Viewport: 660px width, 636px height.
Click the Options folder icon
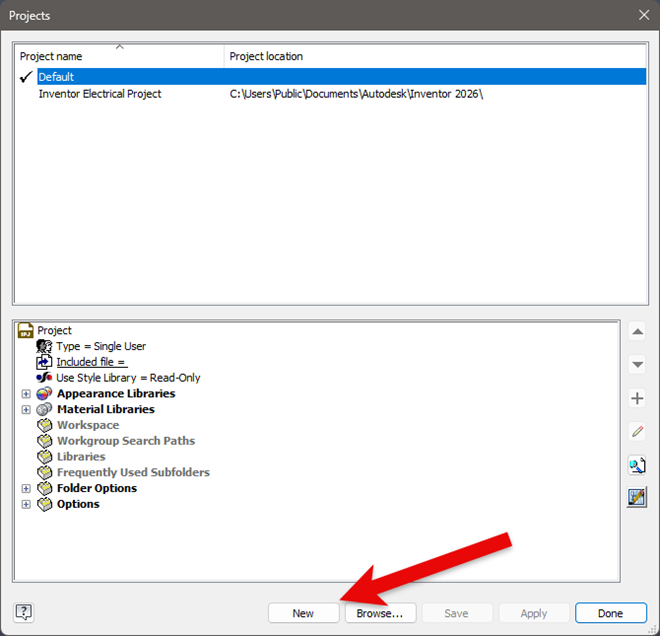click(x=45, y=504)
